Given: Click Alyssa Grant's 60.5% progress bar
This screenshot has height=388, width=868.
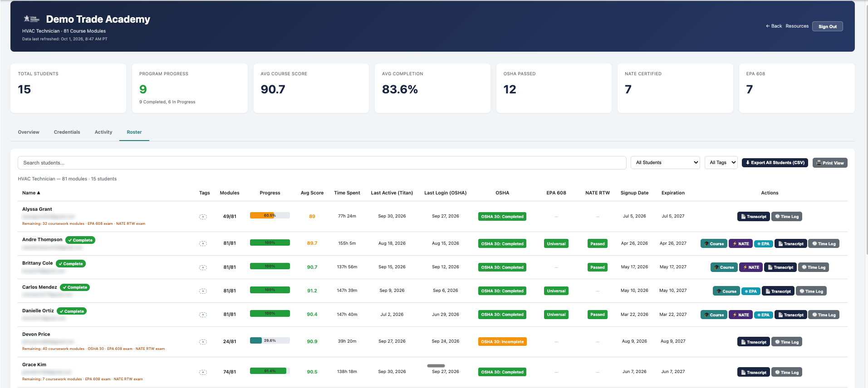Looking at the screenshot, I should click(x=270, y=216).
